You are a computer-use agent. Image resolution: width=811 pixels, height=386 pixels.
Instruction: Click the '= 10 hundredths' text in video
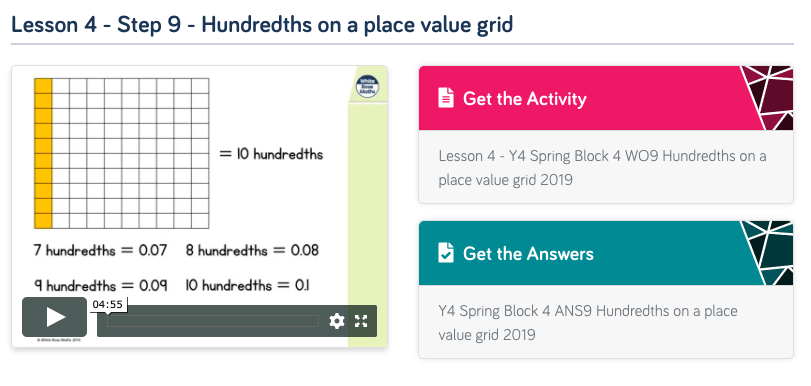pos(272,154)
